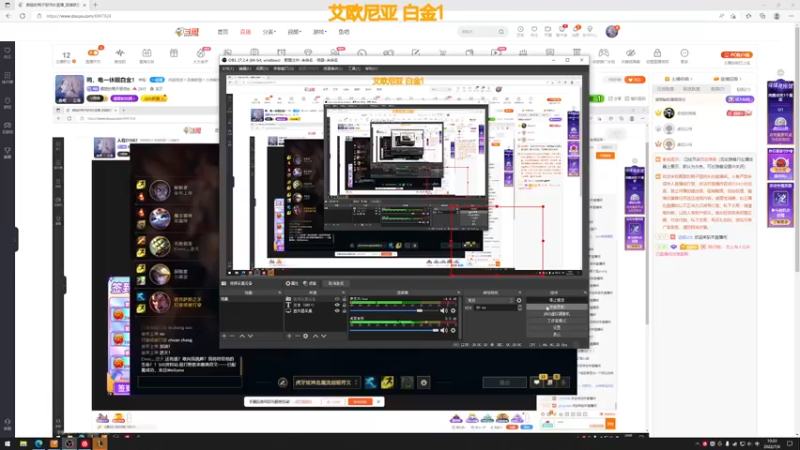Open the history clock icon in Douyu header
800x450 pixels.
click(x=520, y=31)
